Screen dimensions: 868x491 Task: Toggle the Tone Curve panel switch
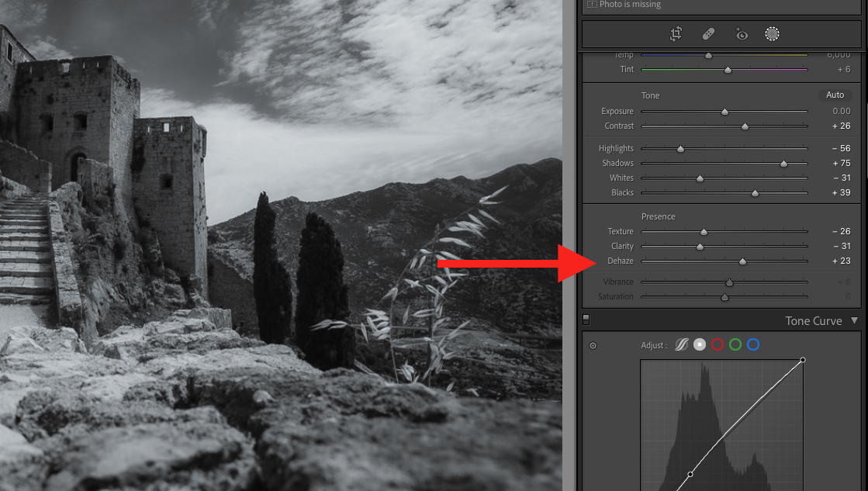coord(586,320)
